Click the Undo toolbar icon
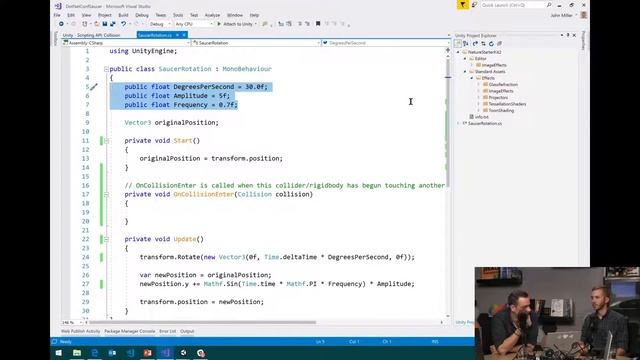Image resolution: width=640 pixels, height=360 pixels. coord(123,24)
